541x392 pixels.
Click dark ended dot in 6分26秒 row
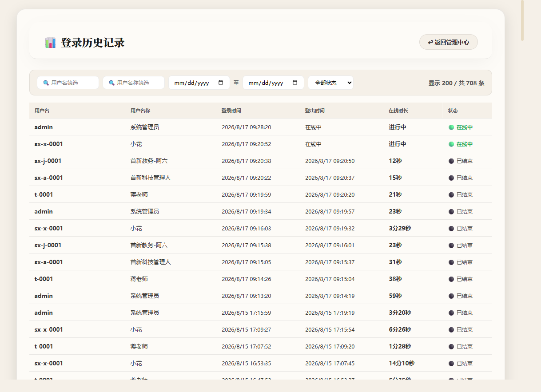(451, 330)
